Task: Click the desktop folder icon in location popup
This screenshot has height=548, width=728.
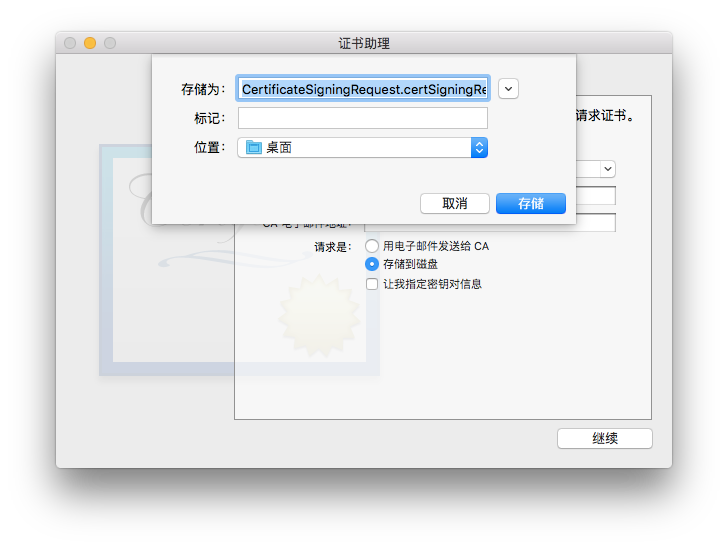Action: point(254,147)
